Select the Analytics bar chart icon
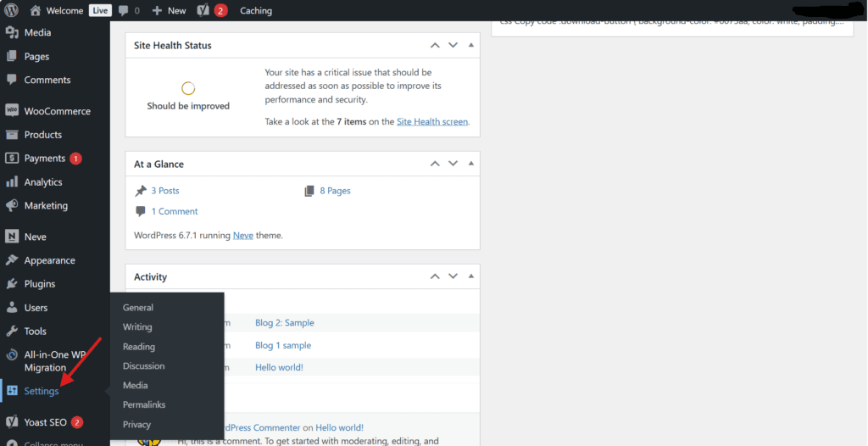 (x=12, y=181)
